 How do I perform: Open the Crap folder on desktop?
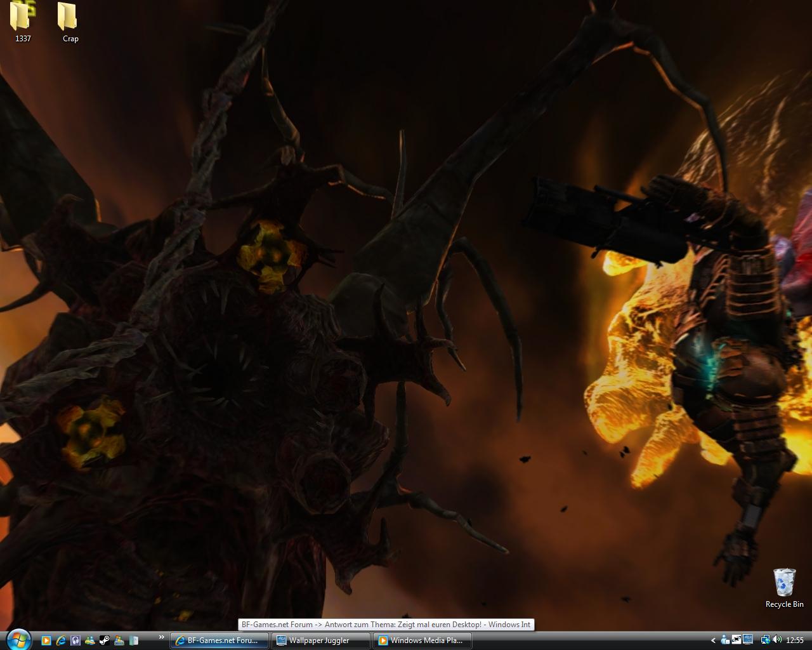pyautogui.click(x=70, y=22)
